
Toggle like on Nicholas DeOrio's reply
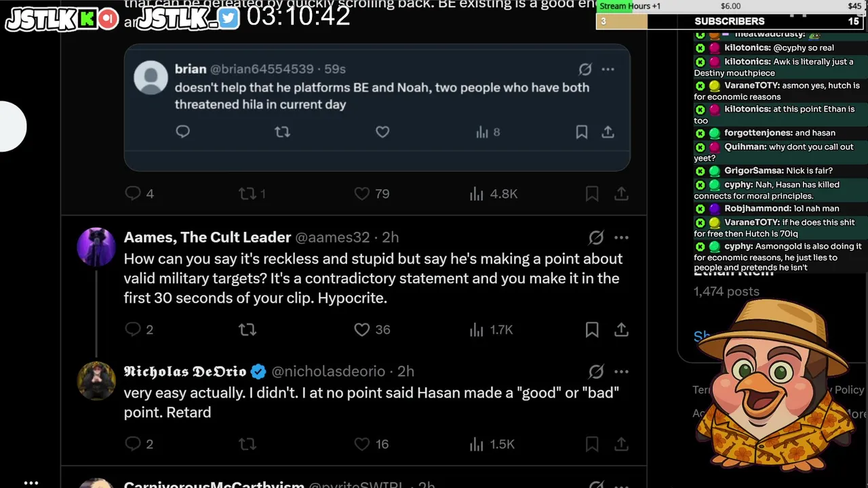point(372,444)
